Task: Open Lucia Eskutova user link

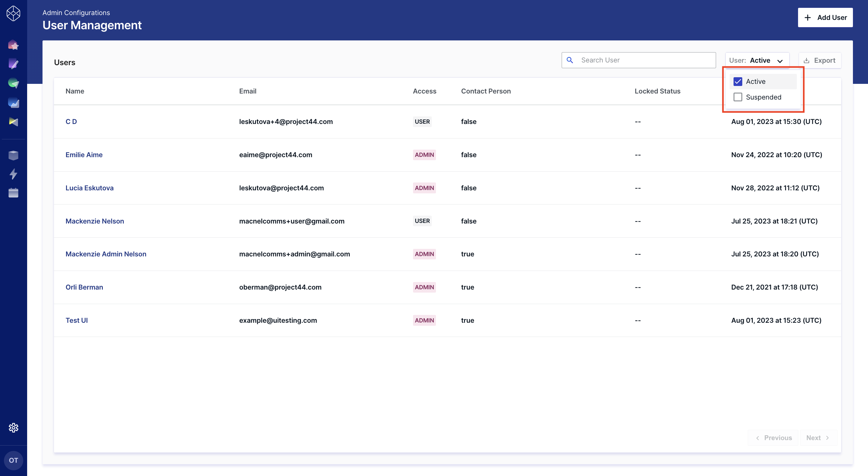Action: [x=89, y=188]
